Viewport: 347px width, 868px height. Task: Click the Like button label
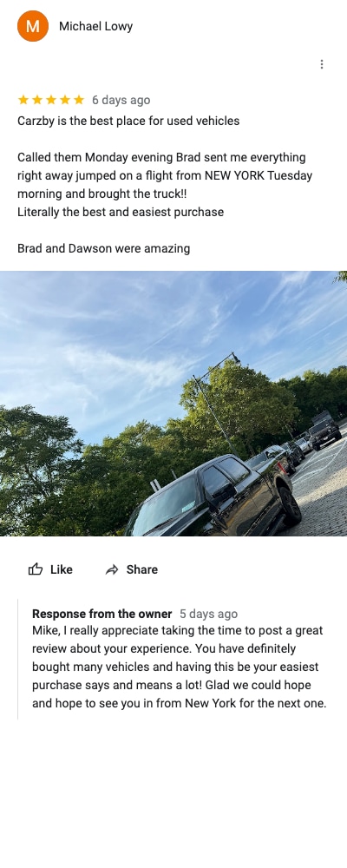click(62, 569)
